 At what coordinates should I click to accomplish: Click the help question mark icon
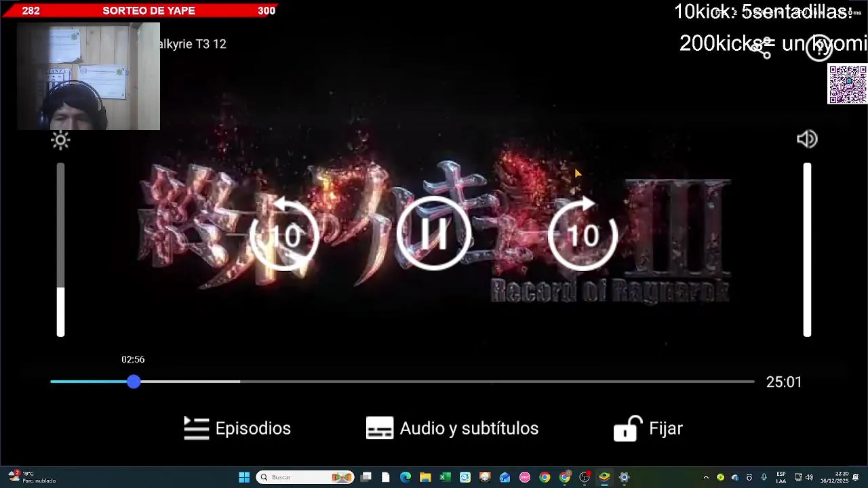click(819, 47)
